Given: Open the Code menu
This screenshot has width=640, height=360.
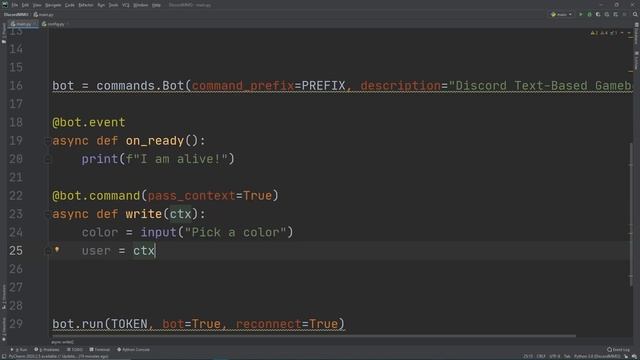Looking at the screenshot, I should point(70,5).
